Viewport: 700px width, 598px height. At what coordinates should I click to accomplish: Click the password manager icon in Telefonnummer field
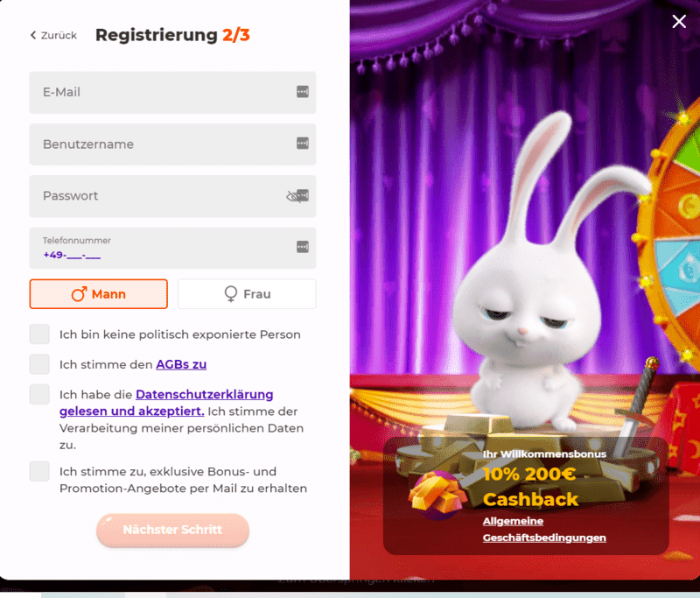coord(303,247)
